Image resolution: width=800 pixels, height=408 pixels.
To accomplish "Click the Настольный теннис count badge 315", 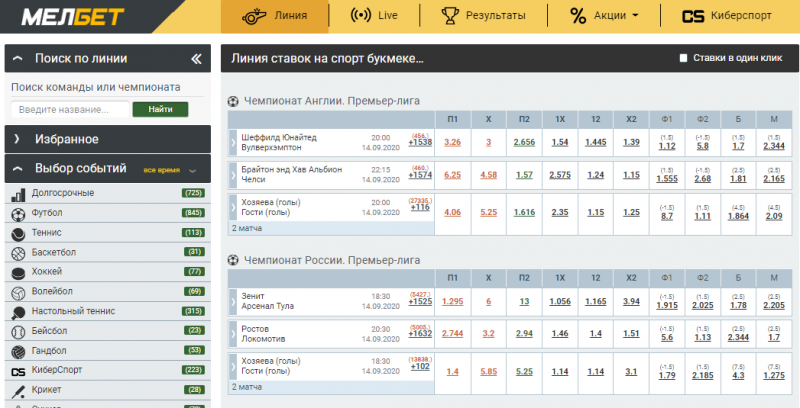I will pos(193,311).
